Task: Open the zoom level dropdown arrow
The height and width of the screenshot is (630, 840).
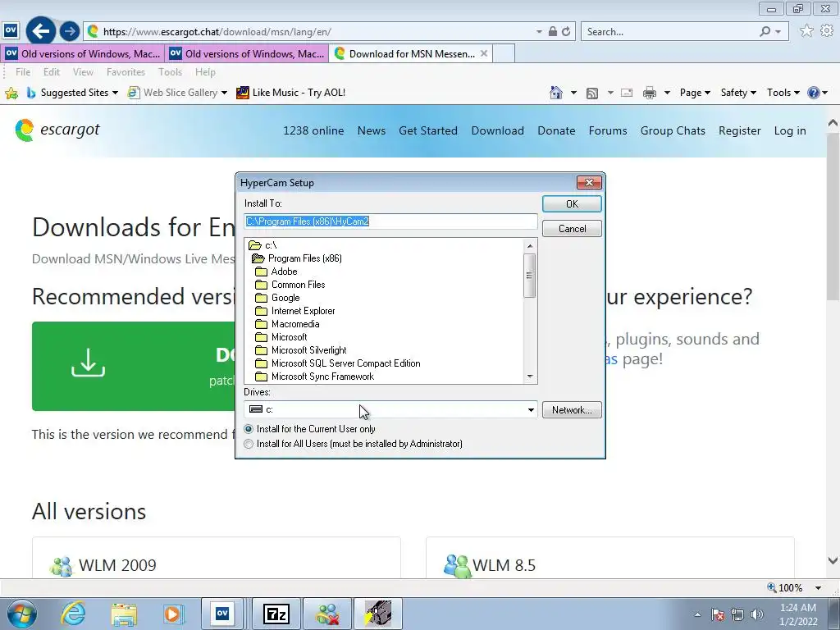Action: pyautogui.click(x=818, y=588)
